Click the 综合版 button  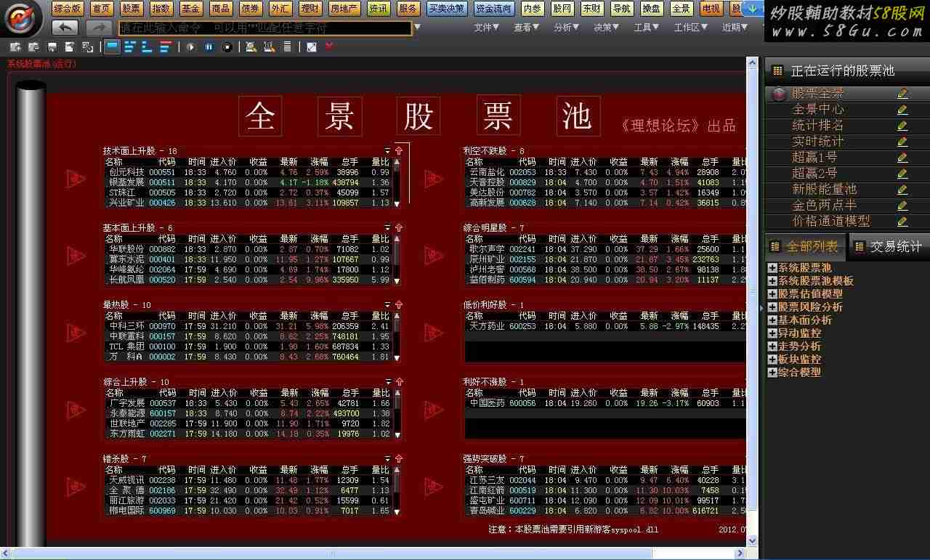[68, 9]
